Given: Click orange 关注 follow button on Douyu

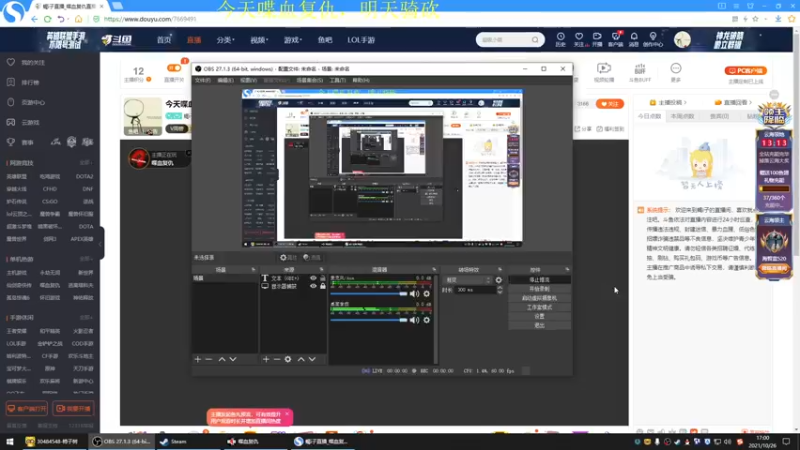Looking at the screenshot, I should pos(610,104).
